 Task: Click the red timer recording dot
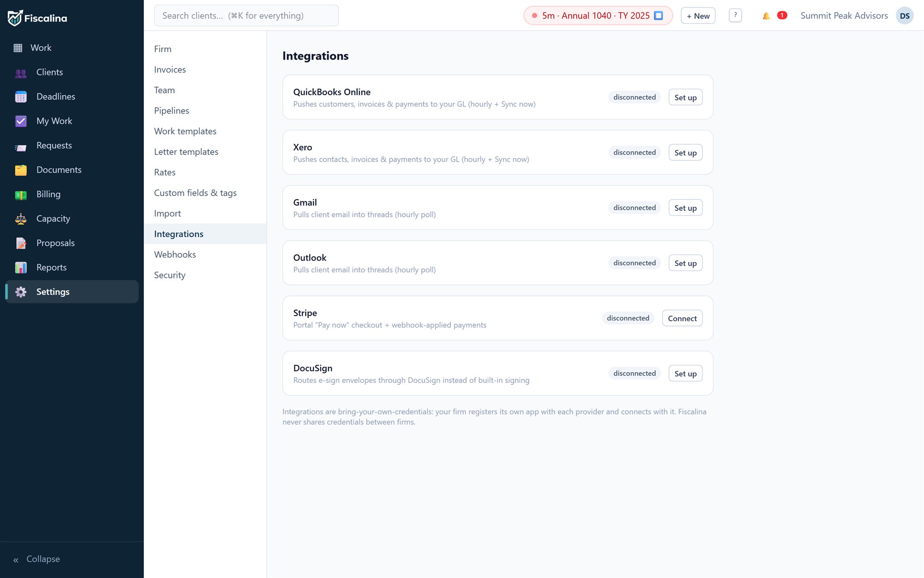click(x=535, y=16)
